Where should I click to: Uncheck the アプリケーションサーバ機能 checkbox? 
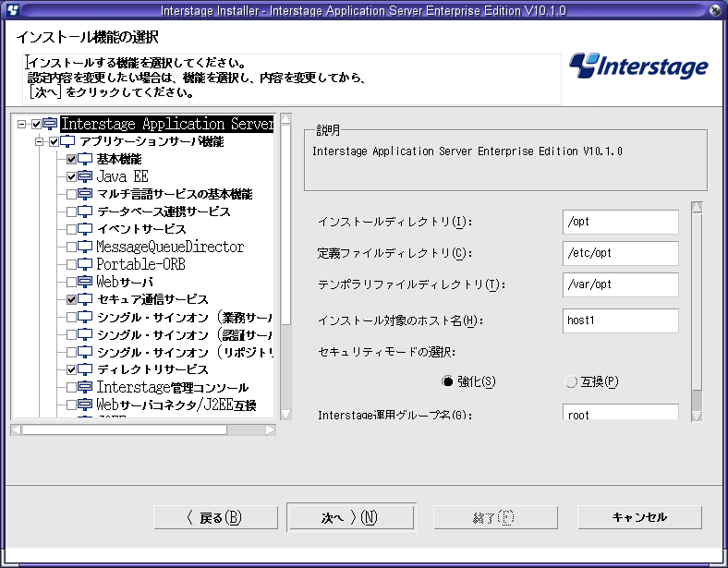tap(54, 141)
